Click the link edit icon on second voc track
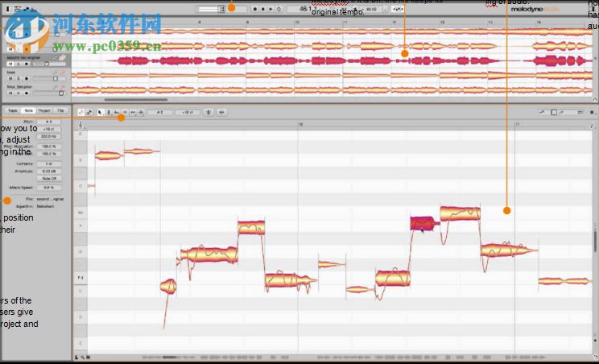This screenshot has height=364, width=599. pos(63,58)
